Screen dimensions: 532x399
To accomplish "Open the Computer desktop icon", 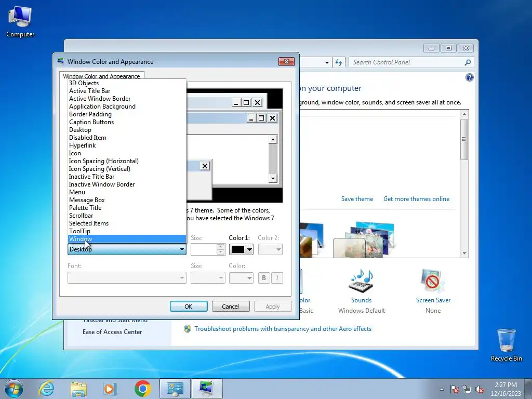I will 20,21.
